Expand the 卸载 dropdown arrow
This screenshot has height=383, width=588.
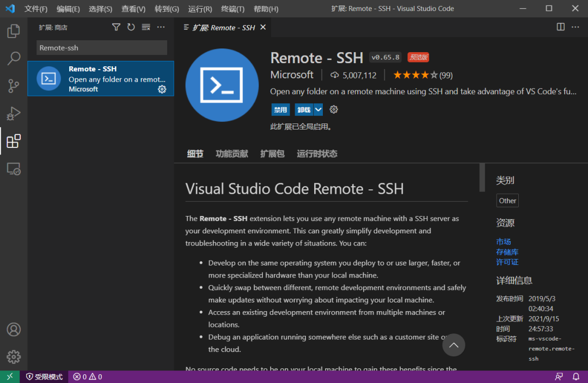(x=318, y=109)
